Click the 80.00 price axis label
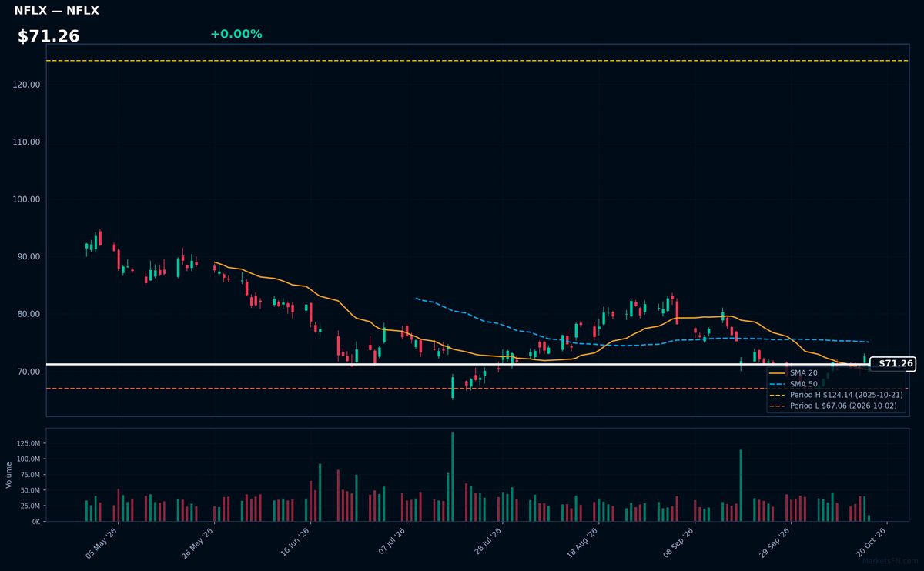The image size is (924, 571). tap(29, 314)
